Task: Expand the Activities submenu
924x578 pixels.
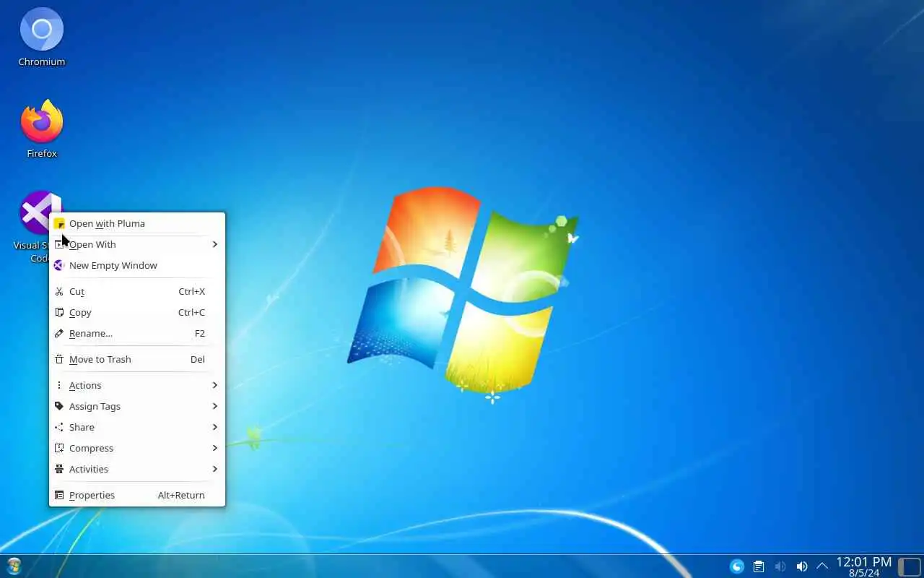Action: [137, 469]
